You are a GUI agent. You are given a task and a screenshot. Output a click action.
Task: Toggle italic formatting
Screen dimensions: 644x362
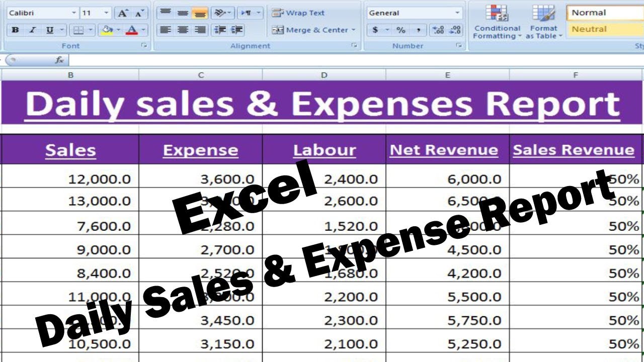(32, 30)
